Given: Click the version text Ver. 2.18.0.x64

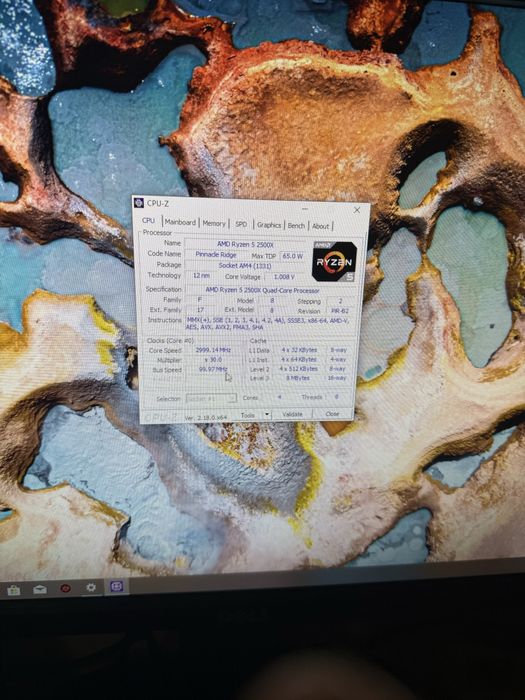Looking at the screenshot, I should [x=206, y=417].
